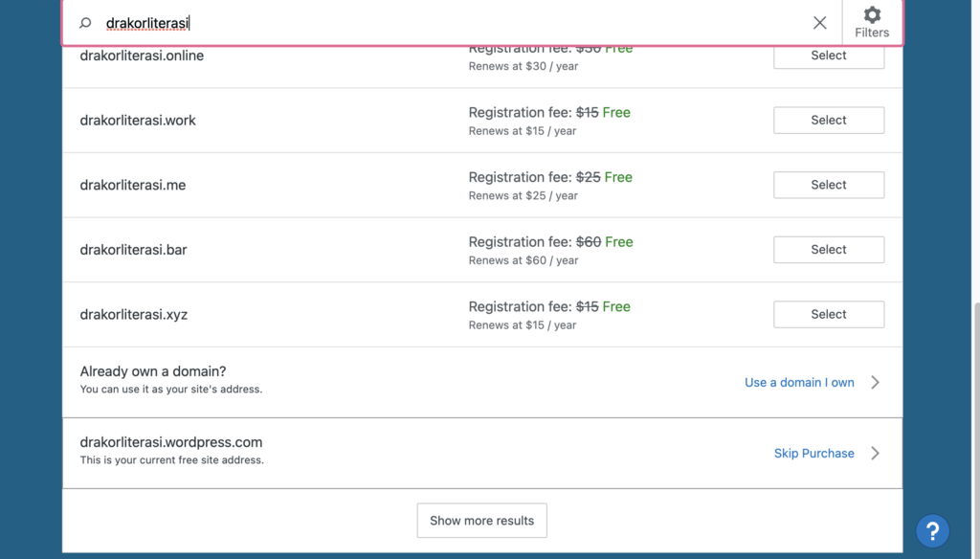Clear the search with the X icon
Viewport: 980px width, 559px height.
point(819,23)
